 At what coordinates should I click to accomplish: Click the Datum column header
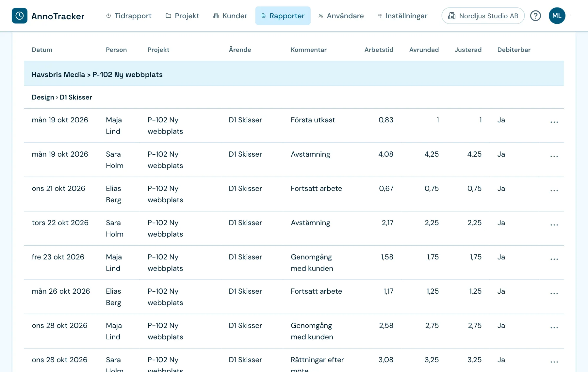[42, 50]
